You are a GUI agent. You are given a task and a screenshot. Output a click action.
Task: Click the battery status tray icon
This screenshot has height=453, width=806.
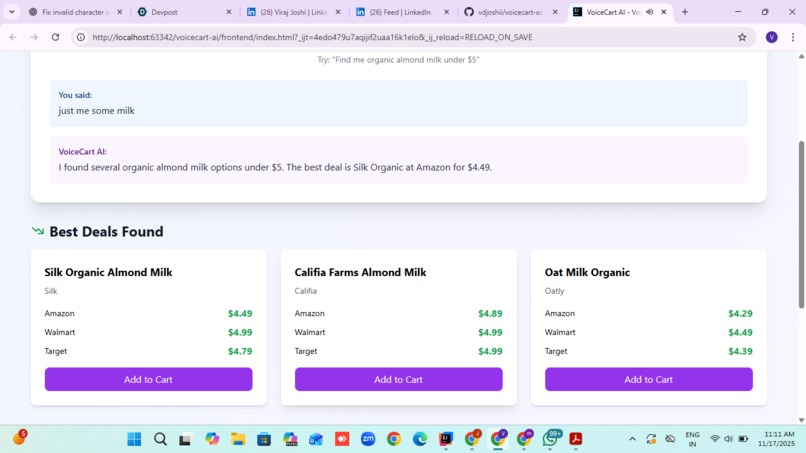[x=743, y=439]
